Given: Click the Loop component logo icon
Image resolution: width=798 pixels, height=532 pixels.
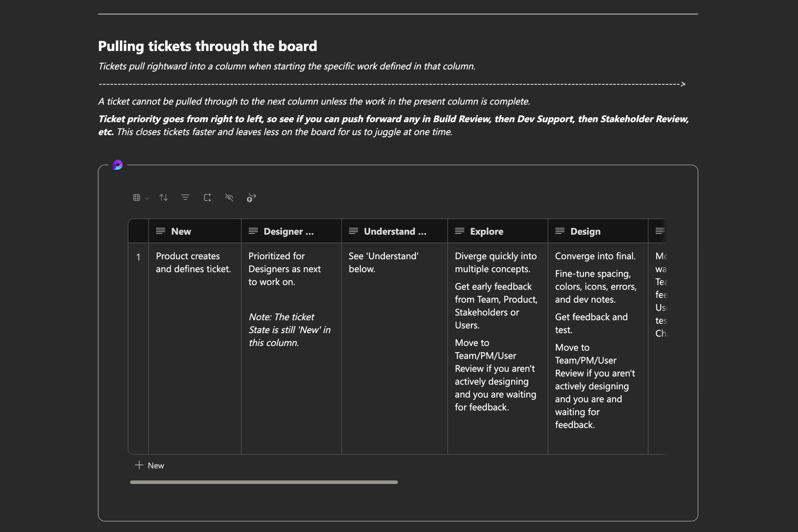Looking at the screenshot, I should coord(117,165).
